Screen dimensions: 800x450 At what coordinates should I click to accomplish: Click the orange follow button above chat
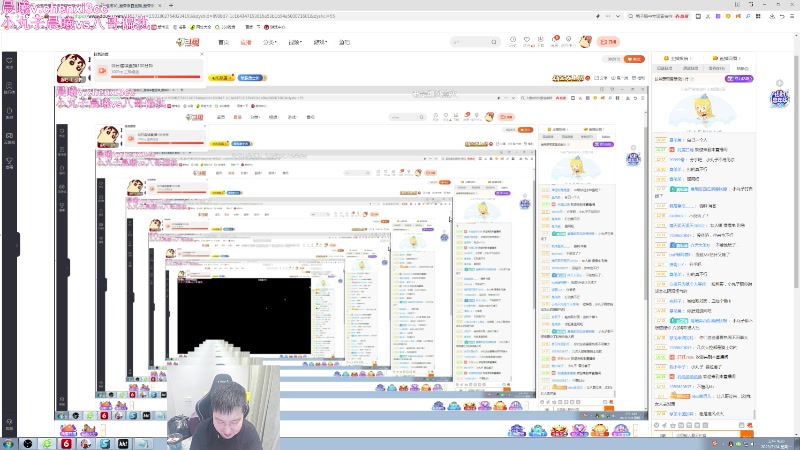click(634, 59)
